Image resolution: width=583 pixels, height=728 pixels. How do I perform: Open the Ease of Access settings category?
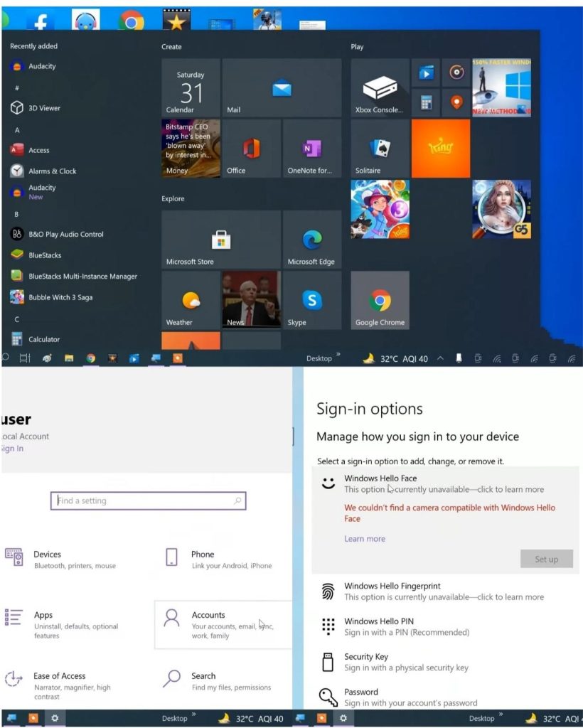58,686
